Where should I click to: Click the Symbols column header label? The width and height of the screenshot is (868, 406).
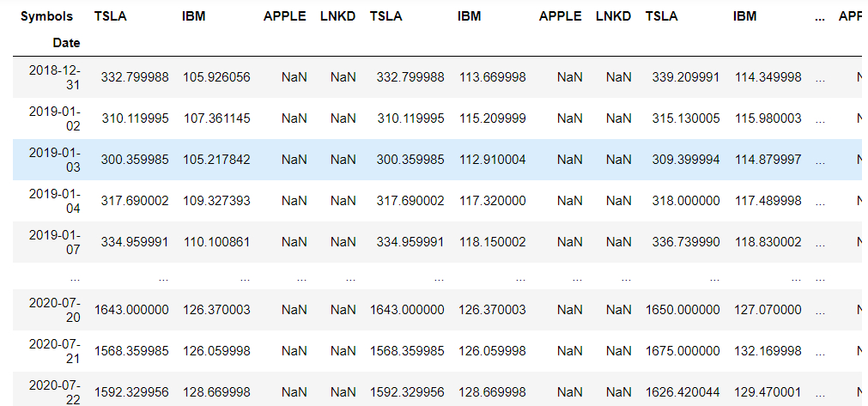pos(47,16)
